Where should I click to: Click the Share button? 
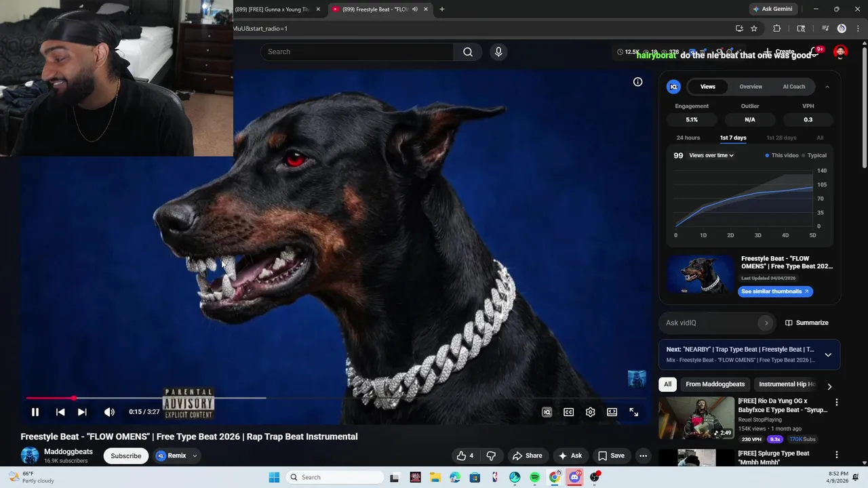click(x=527, y=455)
